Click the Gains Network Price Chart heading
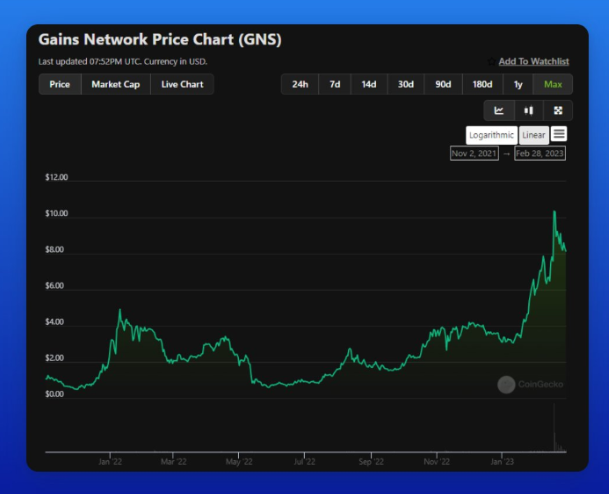Viewport: 609px width, 494px height. (x=160, y=40)
